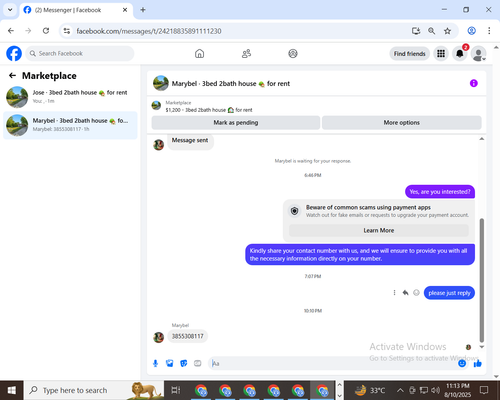Open the Windows notification center
Viewport: 500px width, 400px height.
pos(484,390)
